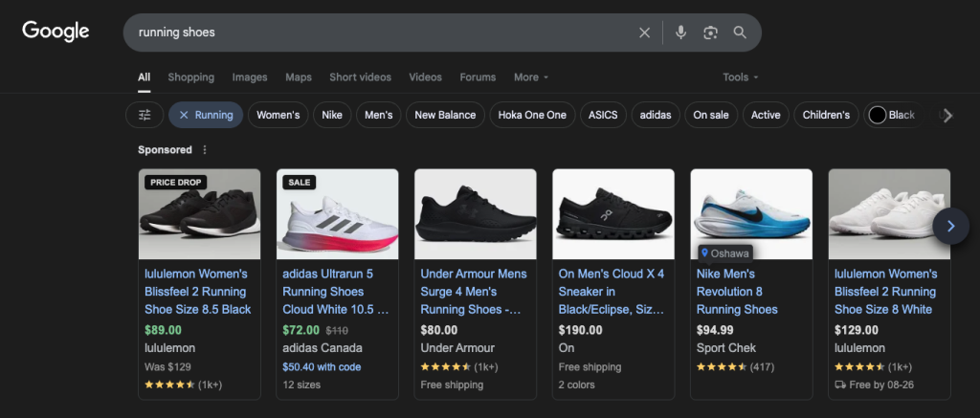Open the Tools dropdown
The width and height of the screenshot is (980, 418).
740,77
